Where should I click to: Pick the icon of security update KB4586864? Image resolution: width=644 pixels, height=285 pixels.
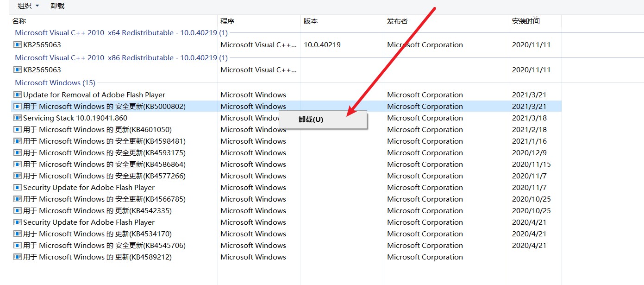18,165
